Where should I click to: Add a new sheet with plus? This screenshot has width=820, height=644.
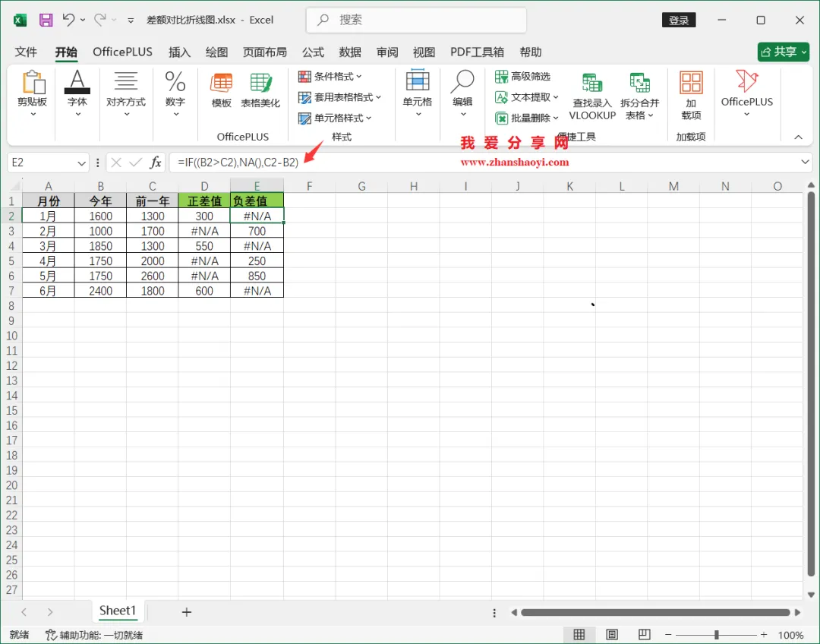(x=187, y=611)
